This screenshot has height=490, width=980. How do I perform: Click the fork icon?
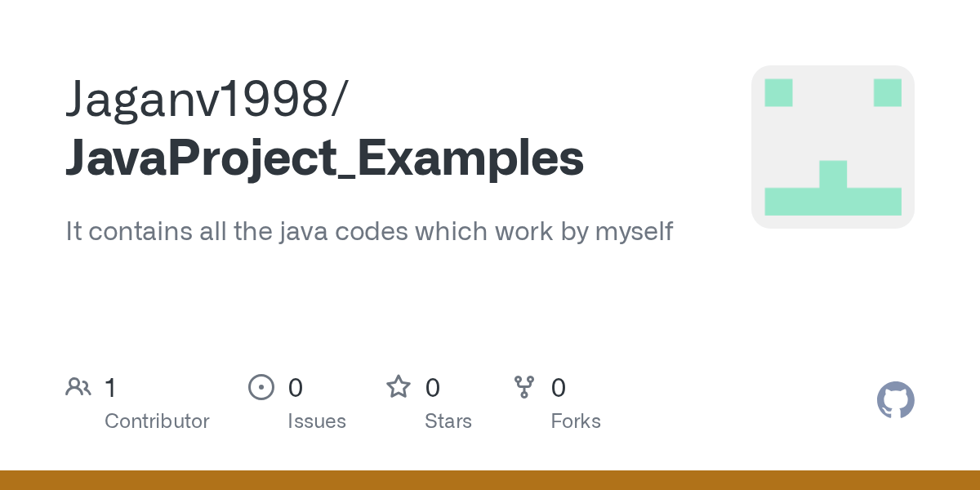coord(523,387)
